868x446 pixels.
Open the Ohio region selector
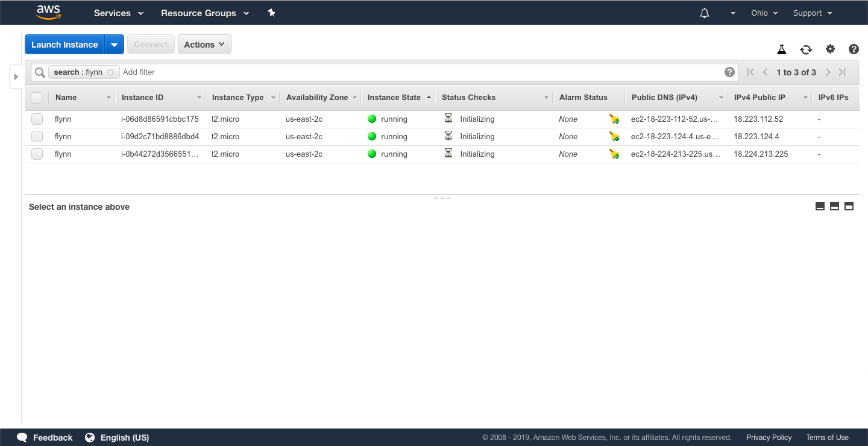pos(764,13)
